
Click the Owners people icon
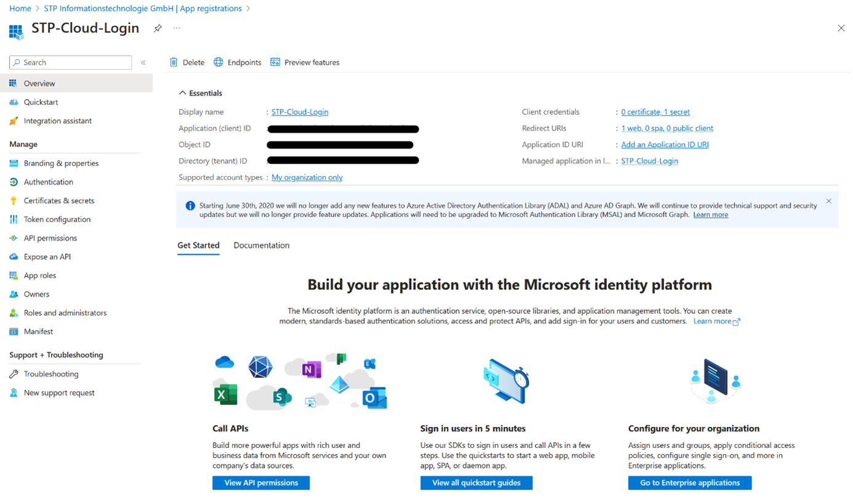(14, 294)
